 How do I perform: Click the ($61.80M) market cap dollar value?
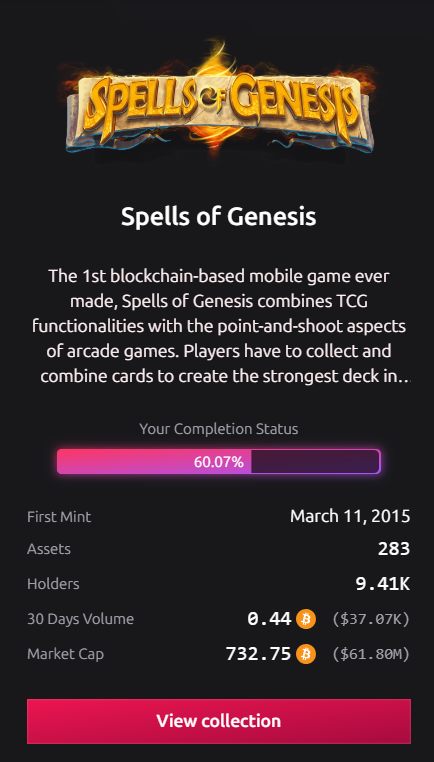(x=371, y=654)
